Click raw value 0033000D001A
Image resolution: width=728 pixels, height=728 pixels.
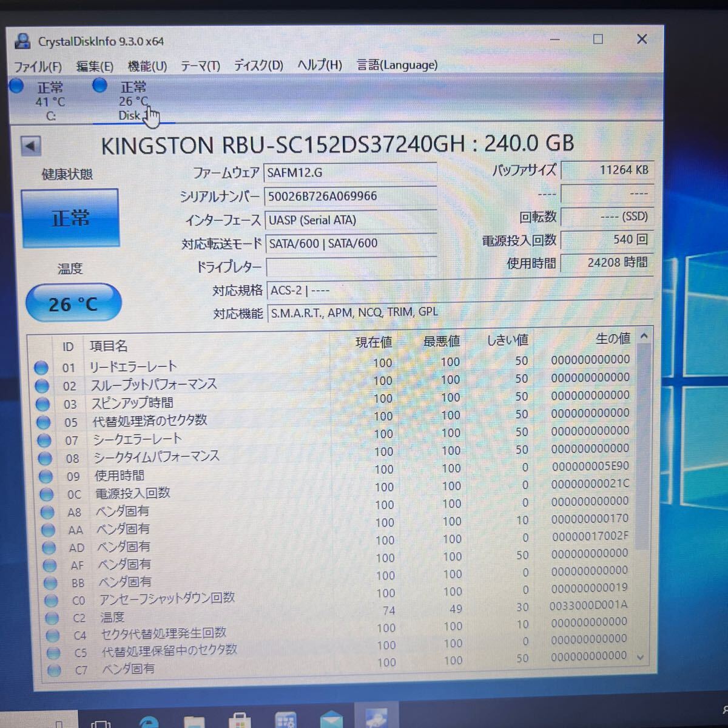tap(588, 605)
